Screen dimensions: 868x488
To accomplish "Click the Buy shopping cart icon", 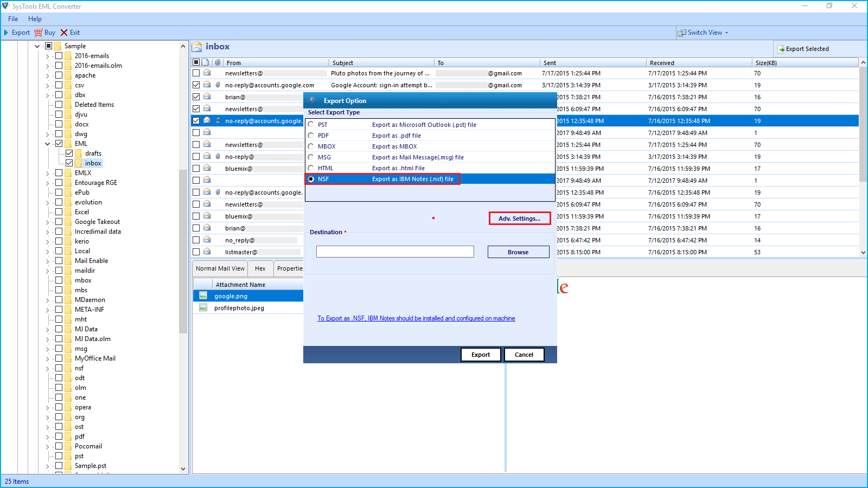I will point(38,33).
